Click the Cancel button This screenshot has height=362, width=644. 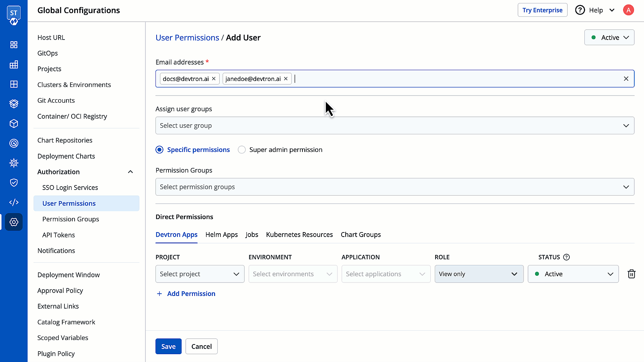[201, 346]
